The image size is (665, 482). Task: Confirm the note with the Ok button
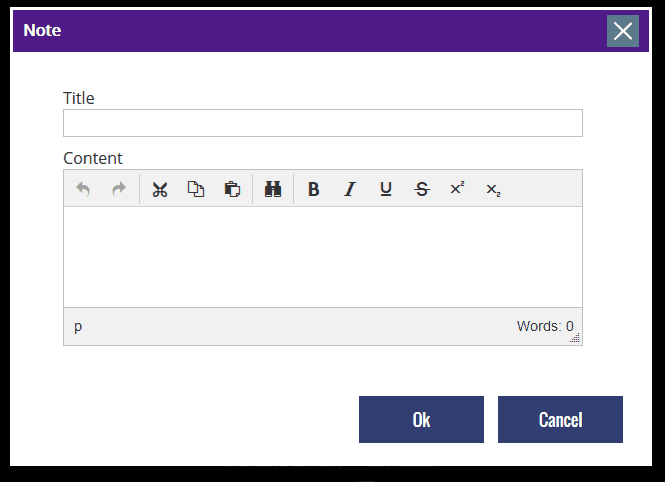click(x=421, y=419)
